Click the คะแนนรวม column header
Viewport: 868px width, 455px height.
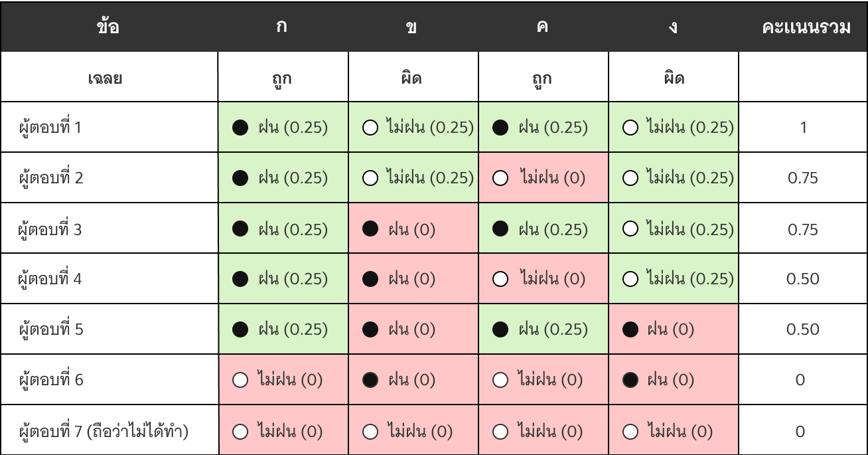(806, 28)
